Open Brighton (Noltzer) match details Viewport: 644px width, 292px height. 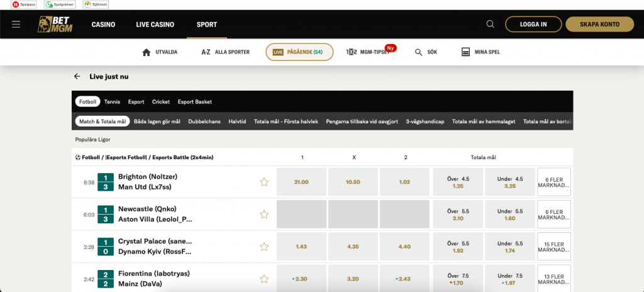(x=148, y=176)
